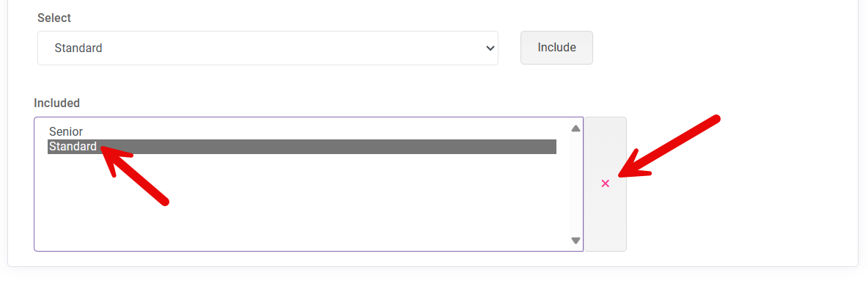This screenshot has height=281, width=868.
Task: Click the Include button
Action: pos(556,48)
